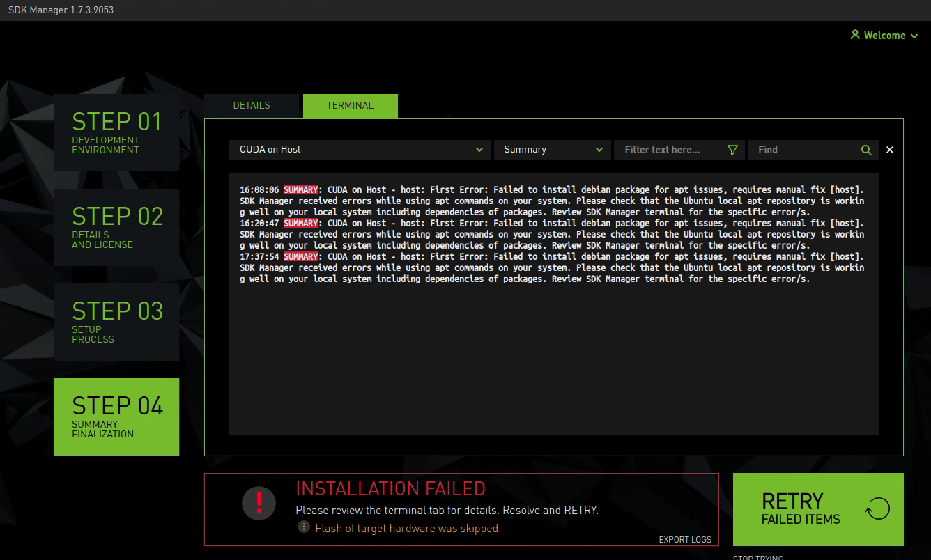Click the 17:37:54 log timestamp
931x560 pixels.
tap(259, 256)
